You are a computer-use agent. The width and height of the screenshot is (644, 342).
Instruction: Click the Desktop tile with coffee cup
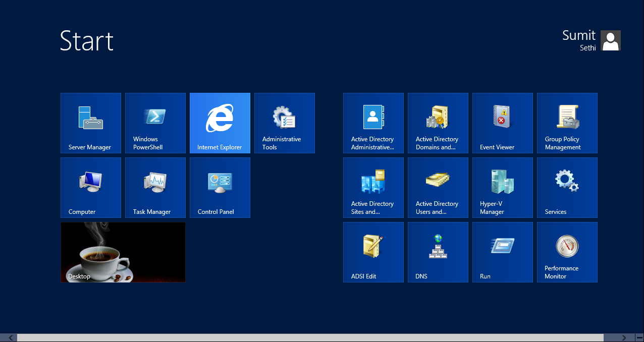[123, 252]
